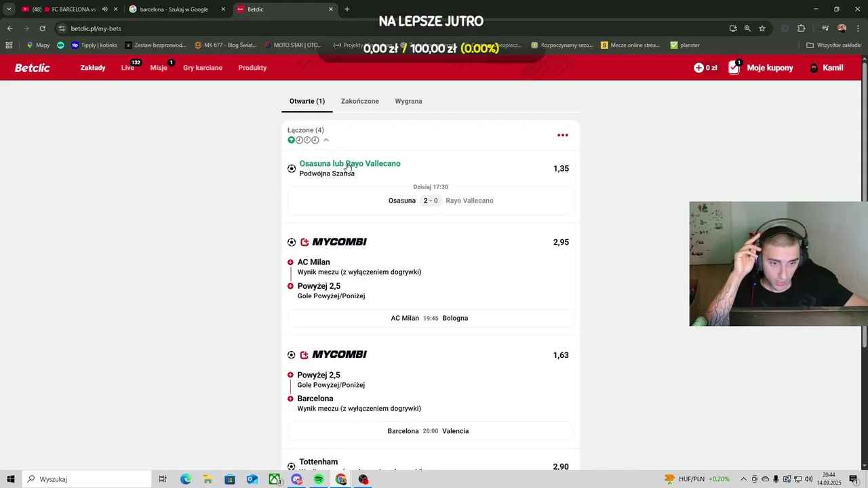Open the Live menu item
This screenshot has height=488, width=868.
coord(128,68)
